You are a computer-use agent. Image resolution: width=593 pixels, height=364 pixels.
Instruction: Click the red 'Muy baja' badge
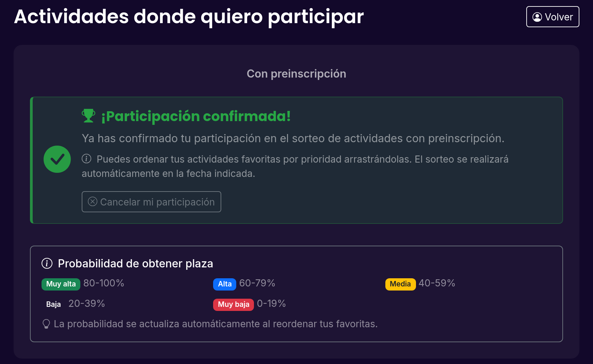234,304
